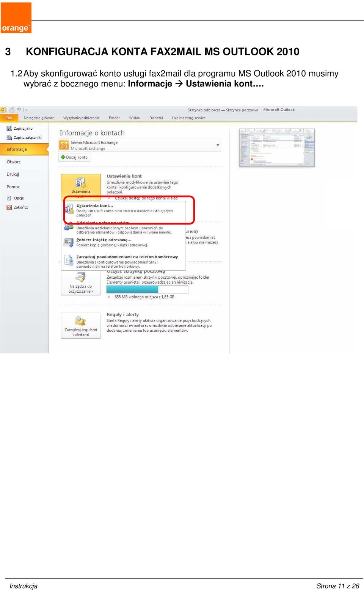Open the Dodatki ribbon tab
Screen dimensions: 364x590
[156, 118]
